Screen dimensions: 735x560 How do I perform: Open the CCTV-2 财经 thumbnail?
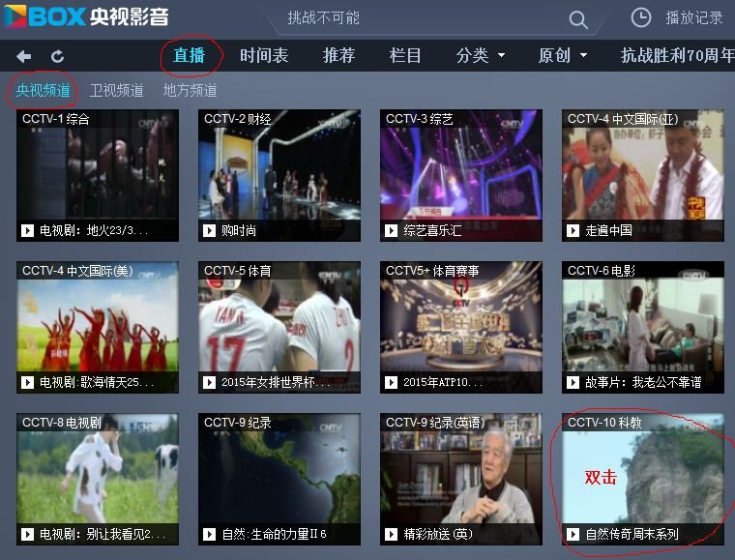point(279,175)
